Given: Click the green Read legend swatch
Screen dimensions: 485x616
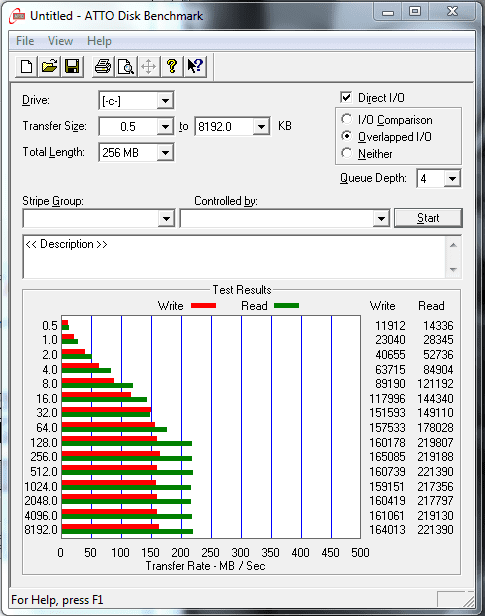Looking at the screenshot, I should pos(286,306).
